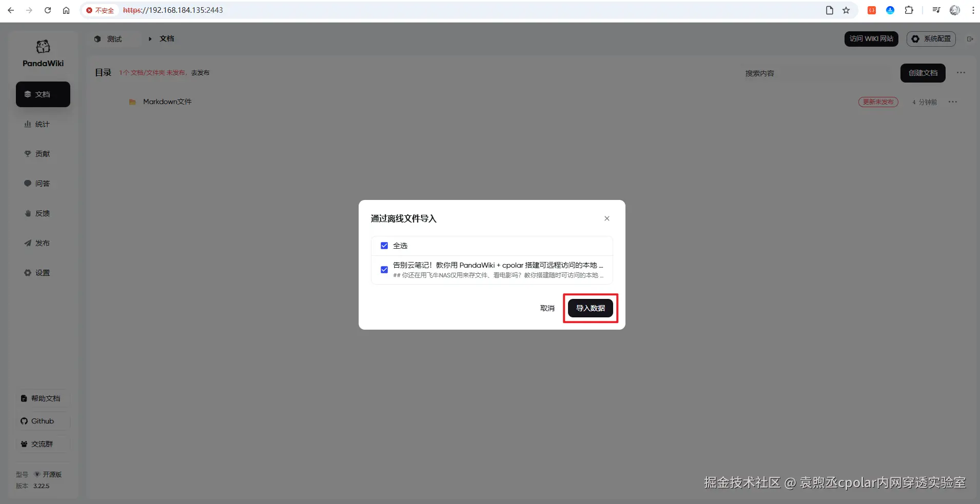Open more options for Markdown文件 row

tap(953, 102)
